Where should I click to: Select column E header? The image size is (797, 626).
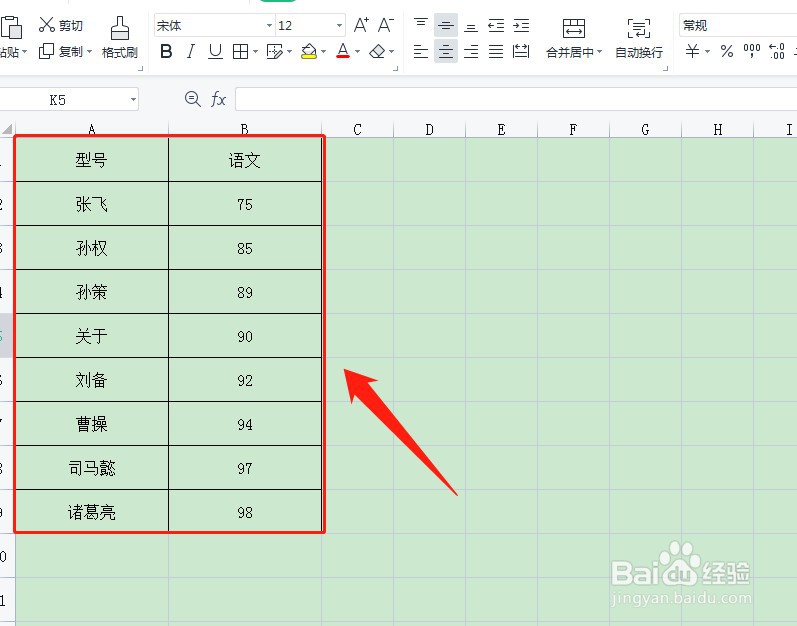pyautogui.click(x=501, y=130)
